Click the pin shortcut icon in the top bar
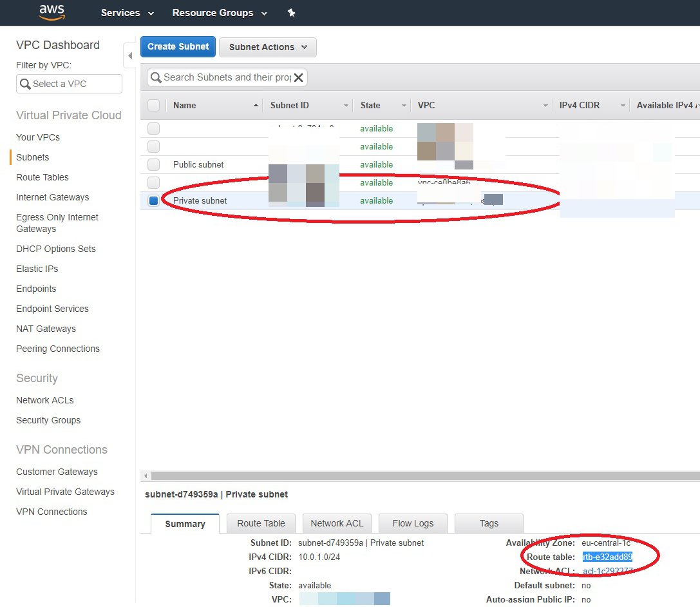The width and height of the screenshot is (700, 607). [x=291, y=12]
